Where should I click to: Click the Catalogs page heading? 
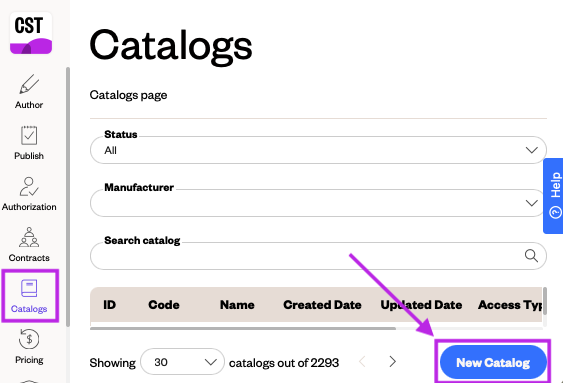tap(171, 47)
